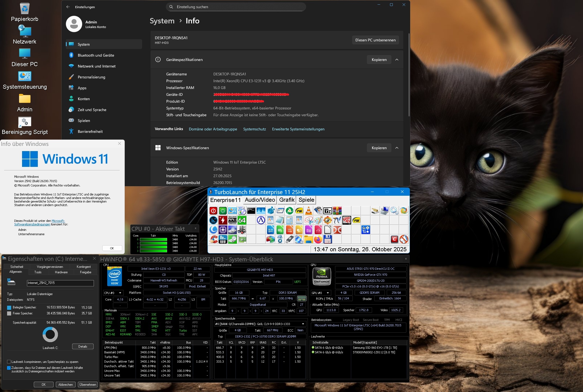
Task: Collapse the Gerätespezifikationen section
Action: (397, 60)
